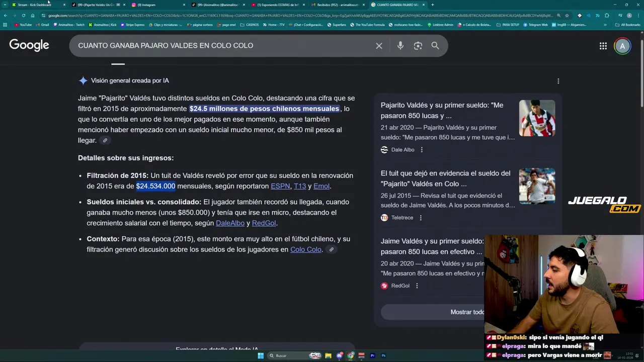The image size is (644, 362).
Task: Open 'Pajarito Valdés y su primer sueldo' result
Action: click(442, 111)
